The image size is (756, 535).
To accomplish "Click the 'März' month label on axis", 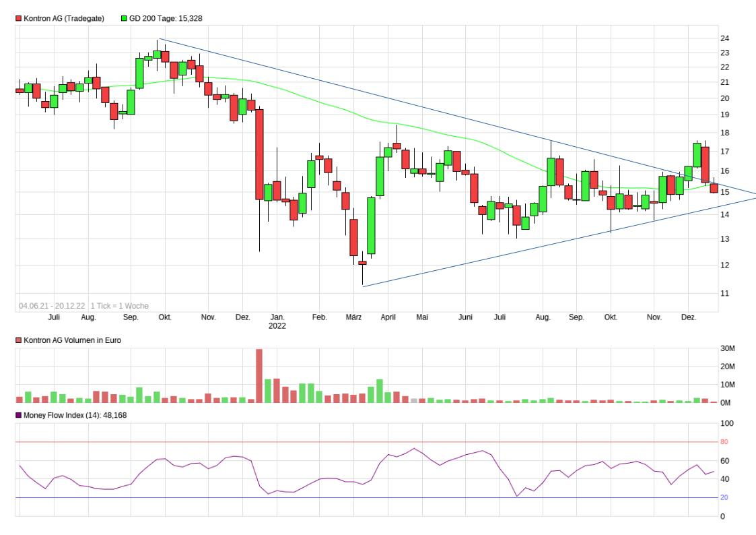I will tap(353, 317).
